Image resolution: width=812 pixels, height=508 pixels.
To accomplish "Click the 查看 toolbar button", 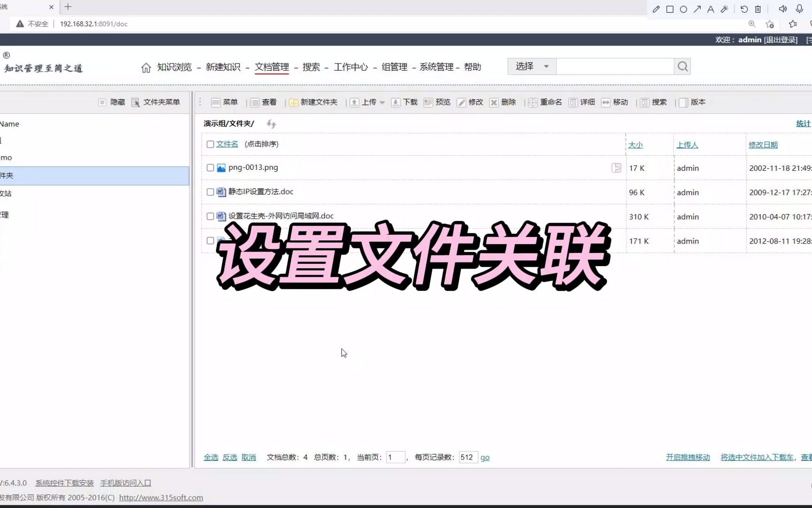I will 264,102.
